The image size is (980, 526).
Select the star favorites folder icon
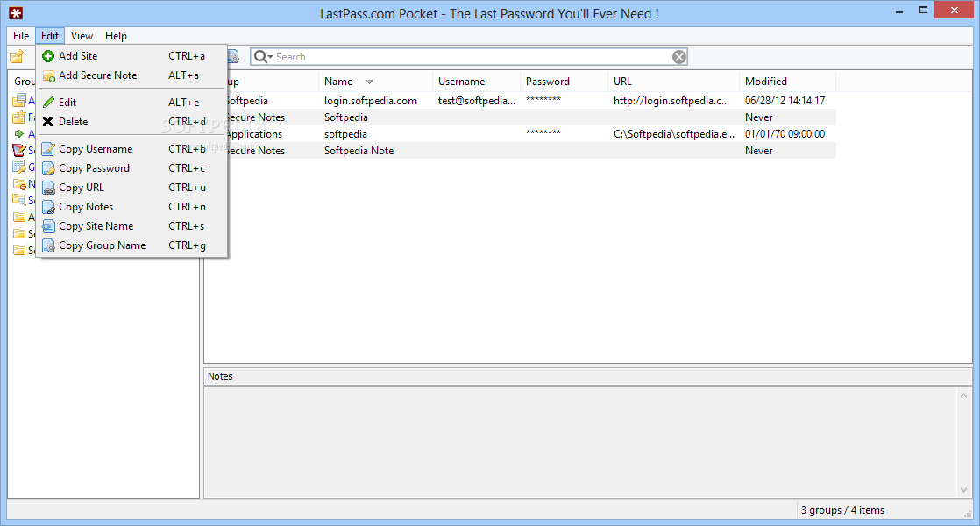[x=19, y=117]
